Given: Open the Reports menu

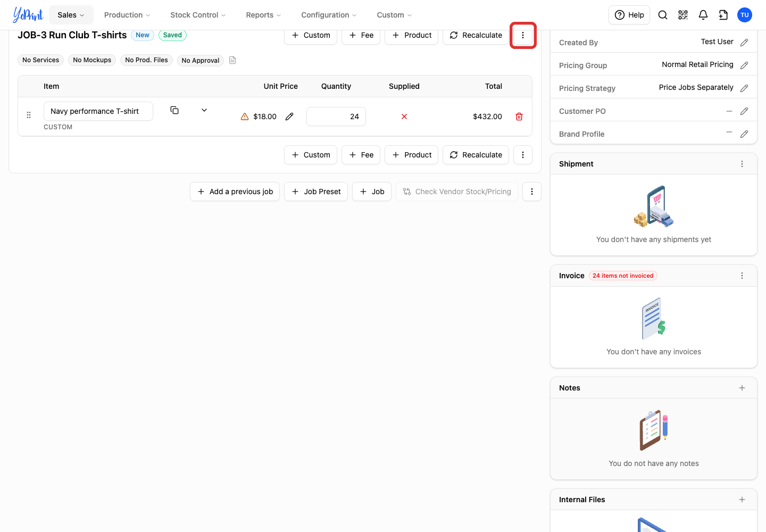Looking at the screenshot, I should (263, 15).
